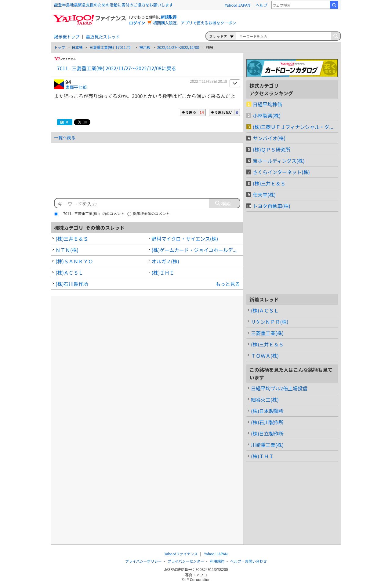Click footer ヘルプ・お問い合わせ link
Viewport: 392px width, 581px height.
(x=249, y=561)
